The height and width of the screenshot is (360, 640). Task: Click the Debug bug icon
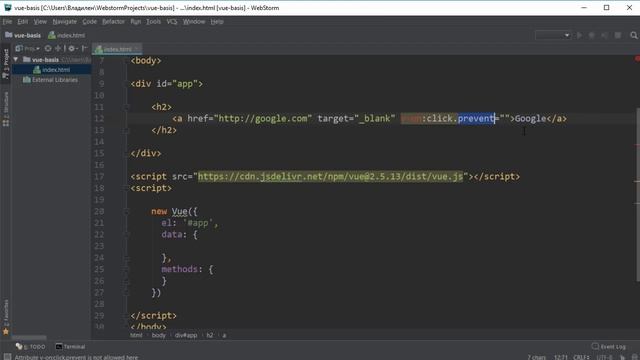(591, 36)
